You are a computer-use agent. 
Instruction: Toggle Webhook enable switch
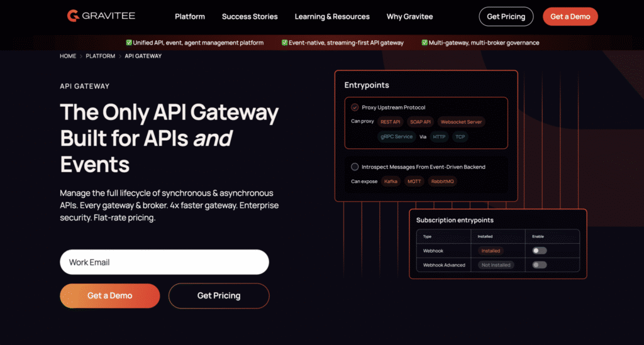click(539, 251)
